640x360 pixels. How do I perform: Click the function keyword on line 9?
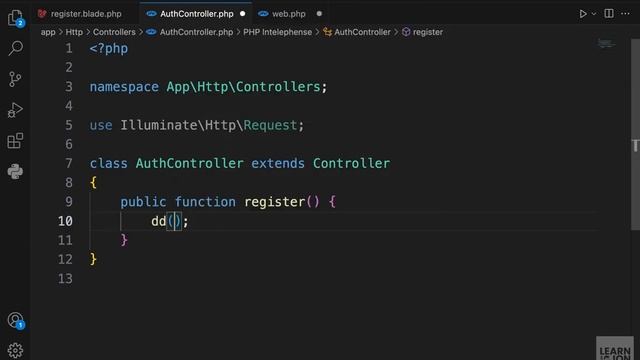click(205, 202)
